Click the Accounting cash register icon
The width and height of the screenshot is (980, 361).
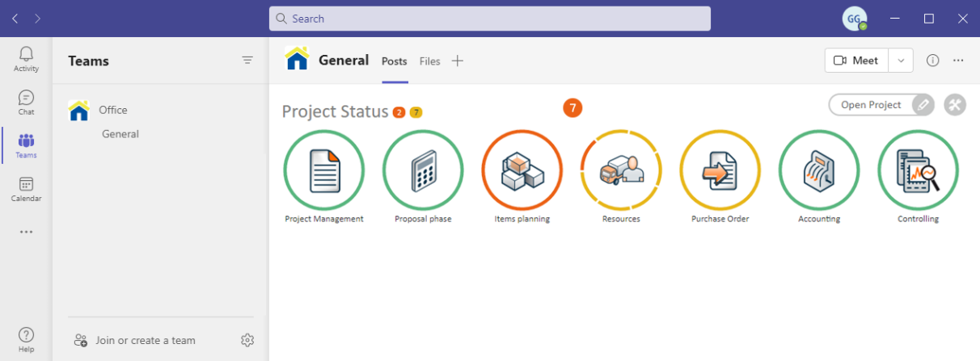click(818, 170)
